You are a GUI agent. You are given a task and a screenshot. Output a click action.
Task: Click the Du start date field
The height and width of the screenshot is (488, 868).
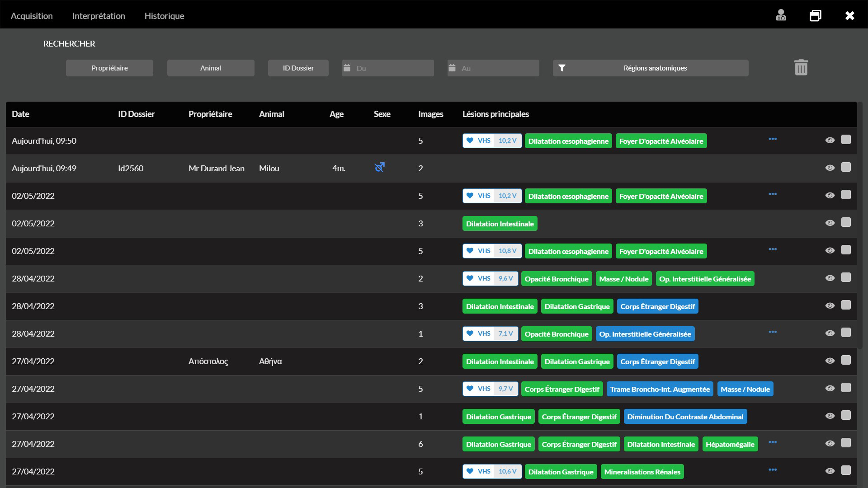tap(388, 68)
